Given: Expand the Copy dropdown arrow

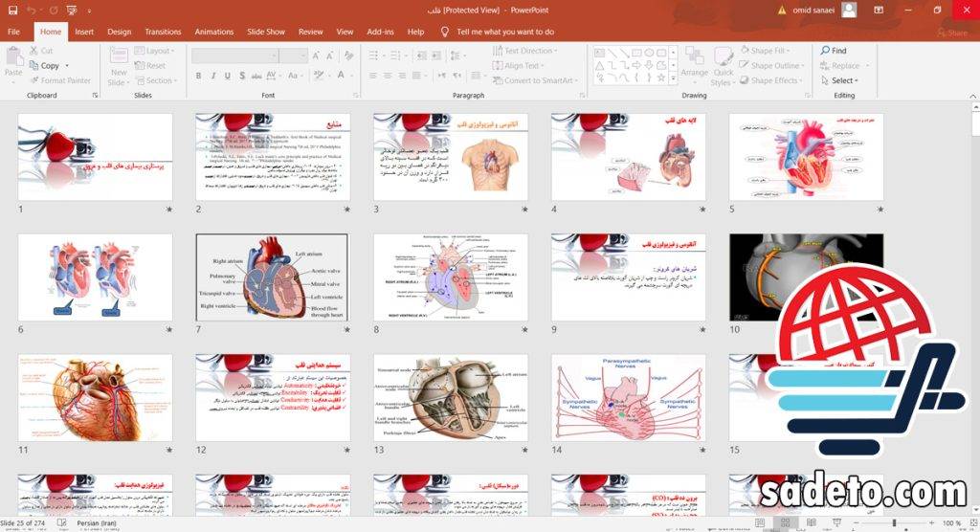Looking at the screenshot, I should (x=67, y=66).
